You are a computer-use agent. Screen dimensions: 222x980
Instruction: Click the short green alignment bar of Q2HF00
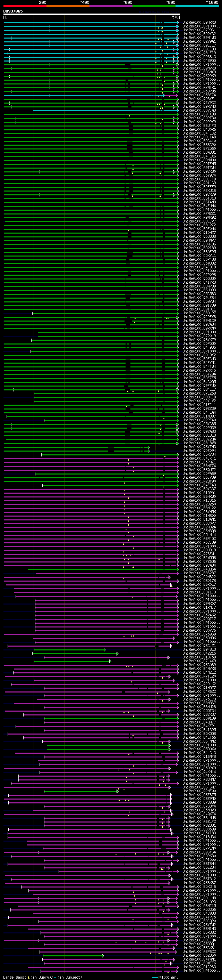81,791
